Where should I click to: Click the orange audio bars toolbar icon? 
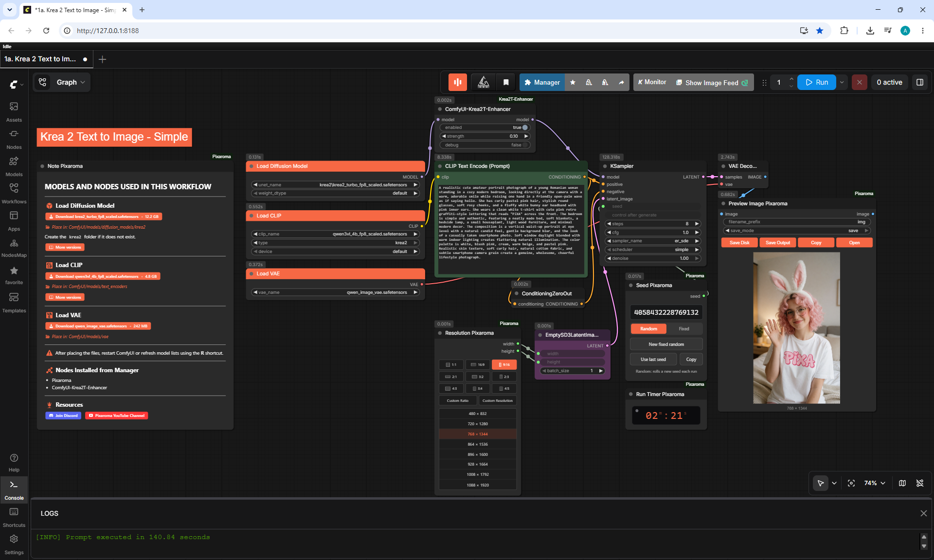tap(458, 82)
